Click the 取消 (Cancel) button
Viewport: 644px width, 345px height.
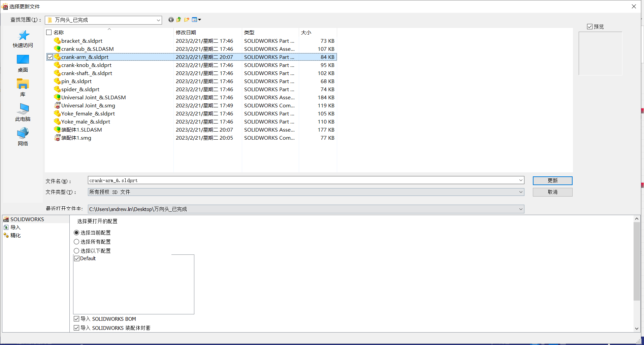pyautogui.click(x=552, y=192)
